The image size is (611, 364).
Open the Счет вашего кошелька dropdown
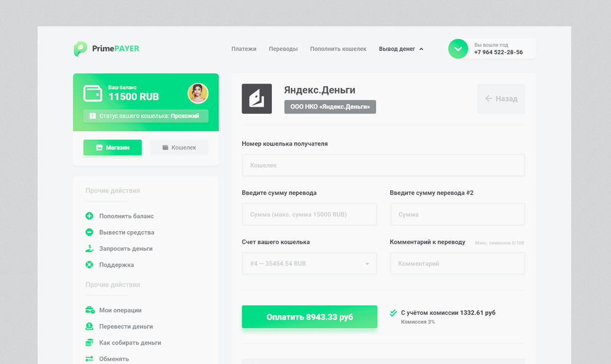tap(309, 264)
